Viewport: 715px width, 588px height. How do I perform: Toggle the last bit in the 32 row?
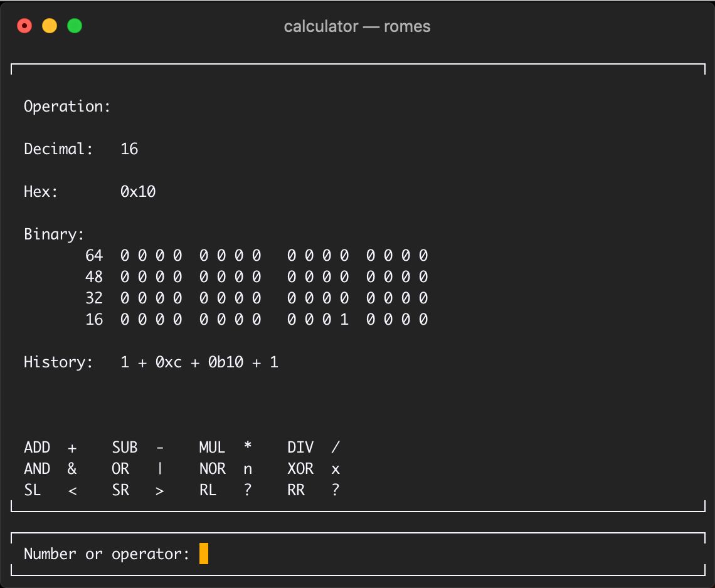click(x=425, y=298)
